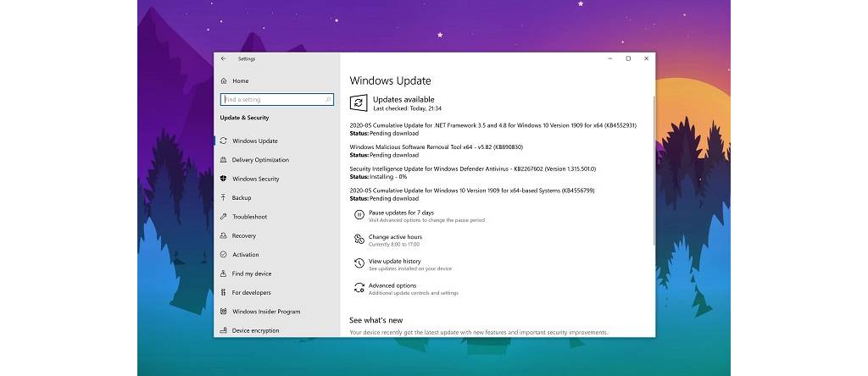Click Currently 8:00 to 17:00 text

pyautogui.click(x=394, y=245)
